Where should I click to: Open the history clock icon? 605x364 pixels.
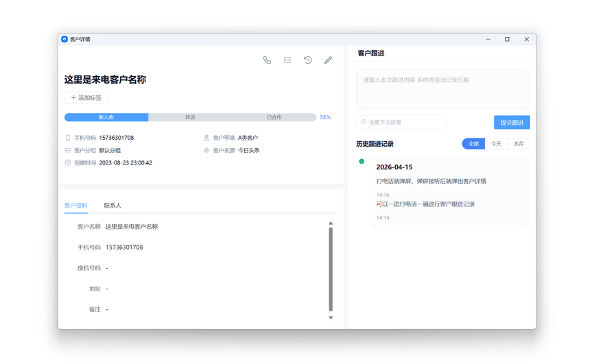pos(307,60)
